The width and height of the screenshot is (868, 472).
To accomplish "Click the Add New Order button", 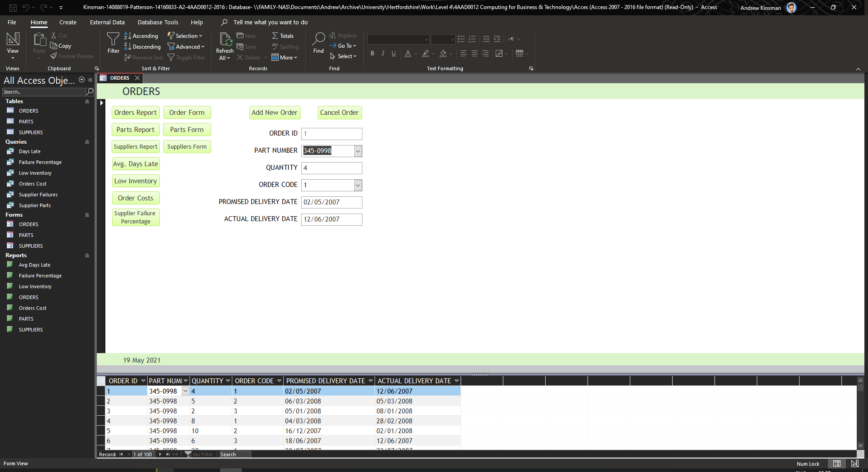I will click(275, 113).
